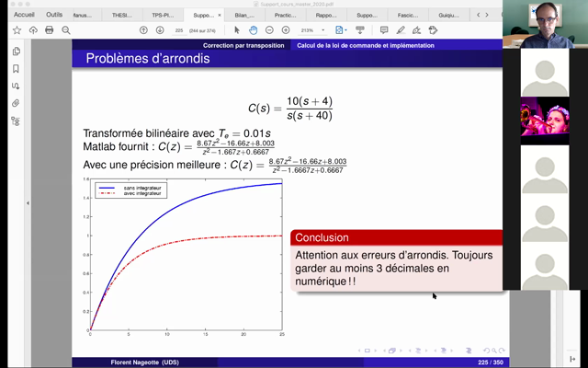588x368 pixels.
Task: Open the THESI document tab
Action: tap(122, 15)
